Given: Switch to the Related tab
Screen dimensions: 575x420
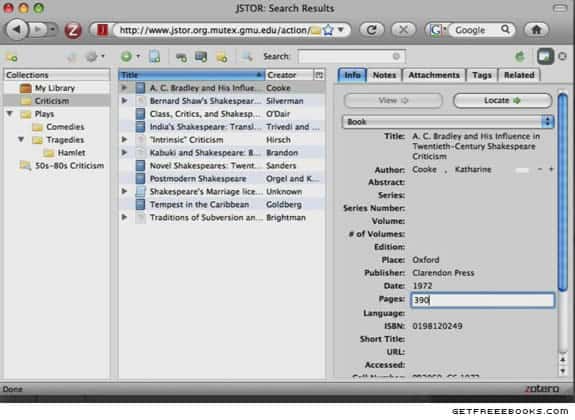Looking at the screenshot, I should (519, 75).
